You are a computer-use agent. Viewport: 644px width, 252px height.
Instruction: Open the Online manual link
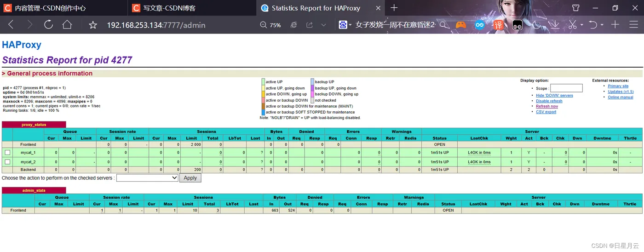[621, 97]
